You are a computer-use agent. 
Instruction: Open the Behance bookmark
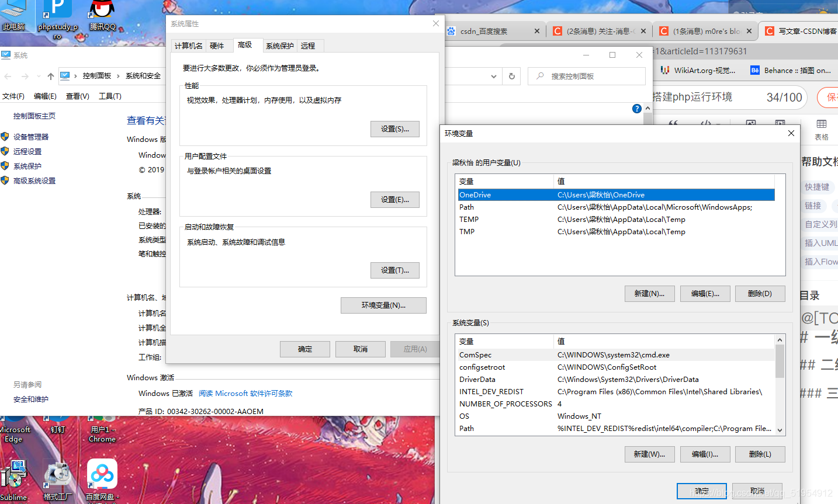(x=791, y=70)
